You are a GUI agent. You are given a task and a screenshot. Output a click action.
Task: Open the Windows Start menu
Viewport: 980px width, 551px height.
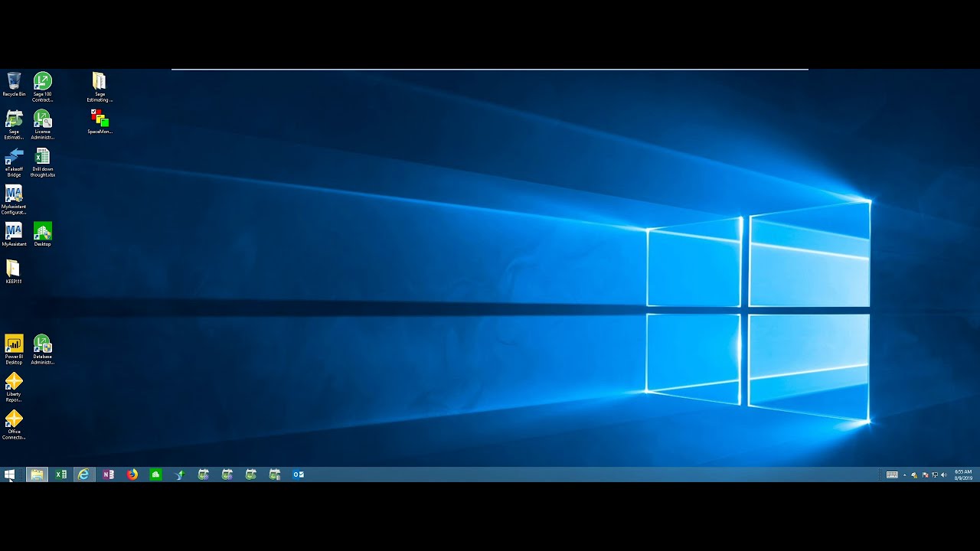click(9, 474)
